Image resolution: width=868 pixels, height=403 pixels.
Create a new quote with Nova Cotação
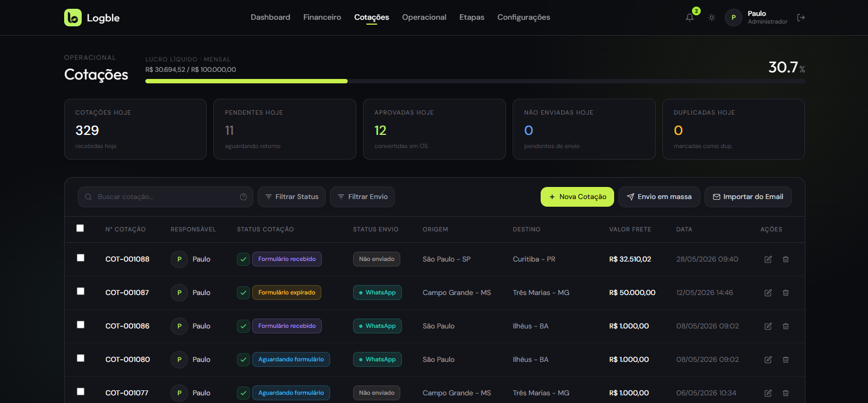pyautogui.click(x=577, y=197)
